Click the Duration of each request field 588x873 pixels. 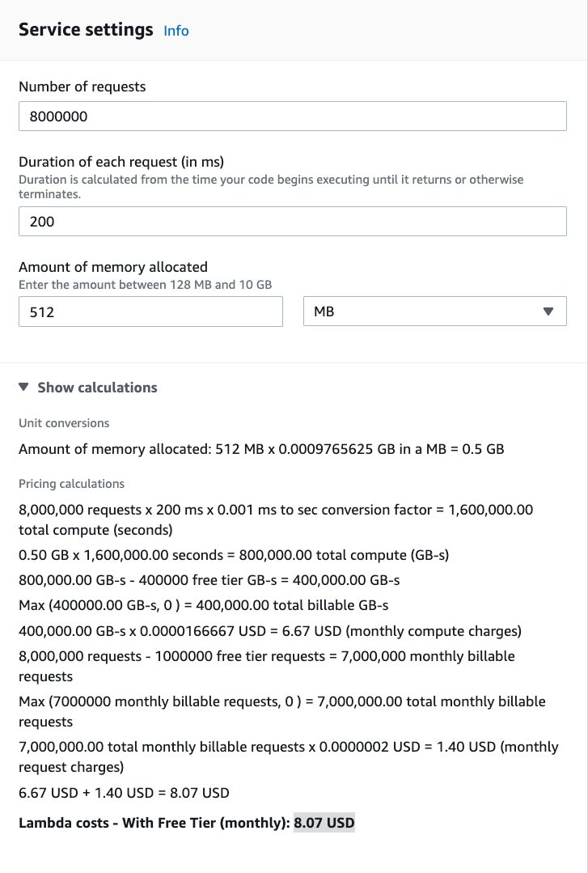(x=293, y=221)
